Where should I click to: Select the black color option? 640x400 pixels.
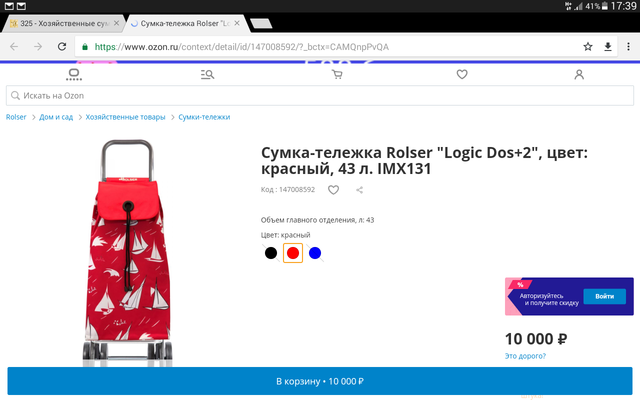(270, 253)
